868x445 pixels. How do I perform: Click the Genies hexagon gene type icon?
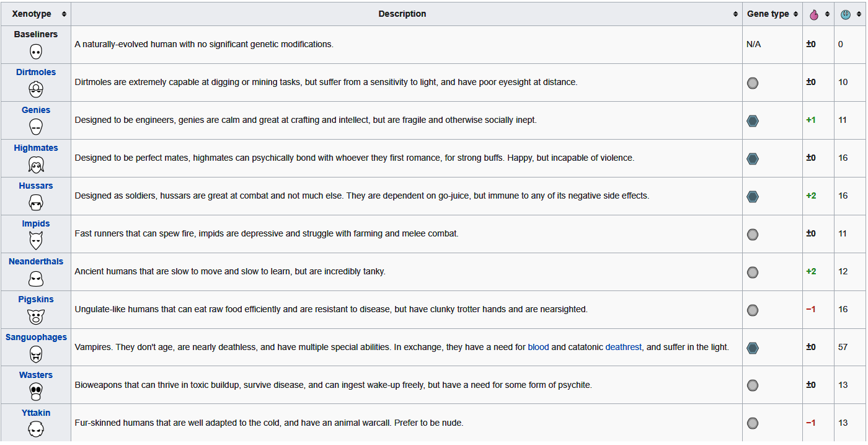coord(753,120)
